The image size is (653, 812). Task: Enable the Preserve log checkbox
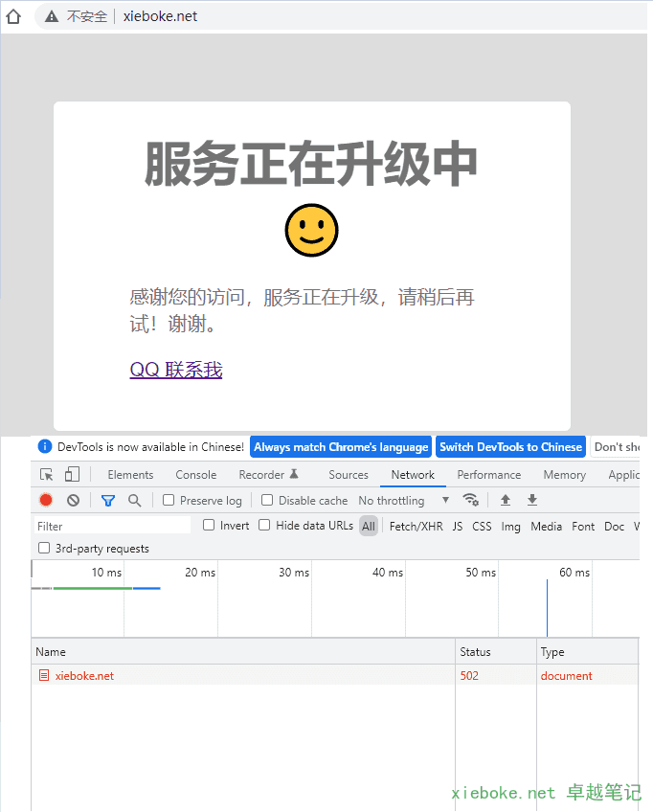[x=169, y=500]
